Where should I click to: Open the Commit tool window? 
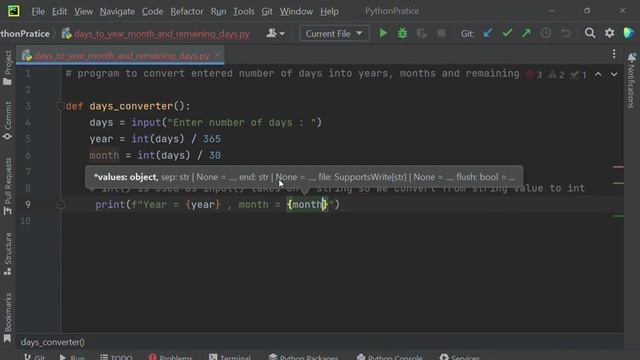(8, 120)
